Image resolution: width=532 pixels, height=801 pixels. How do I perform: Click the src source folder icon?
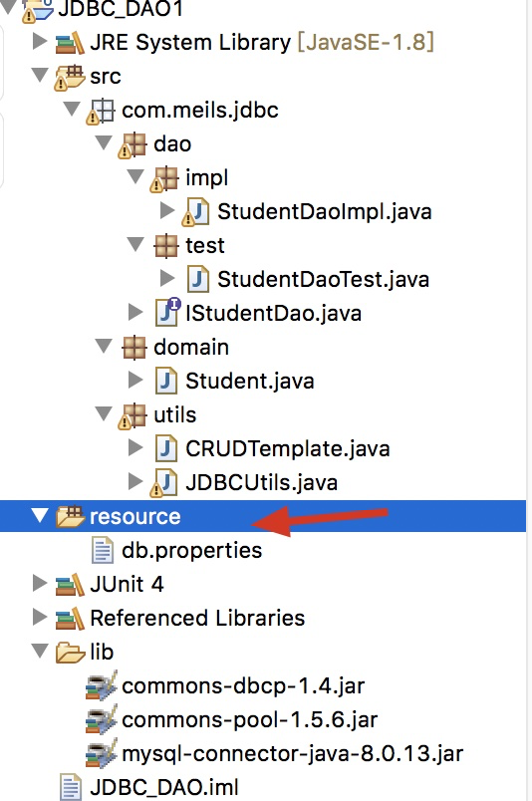(x=70, y=77)
